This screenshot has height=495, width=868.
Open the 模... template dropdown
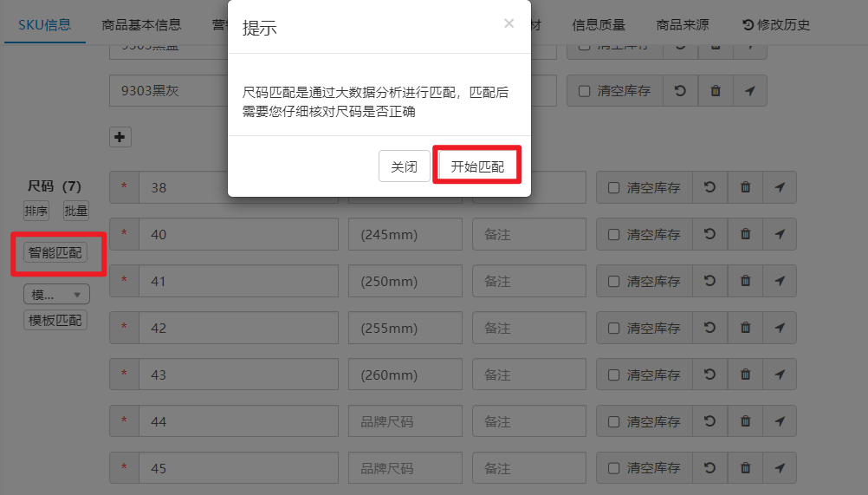point(56,294)
